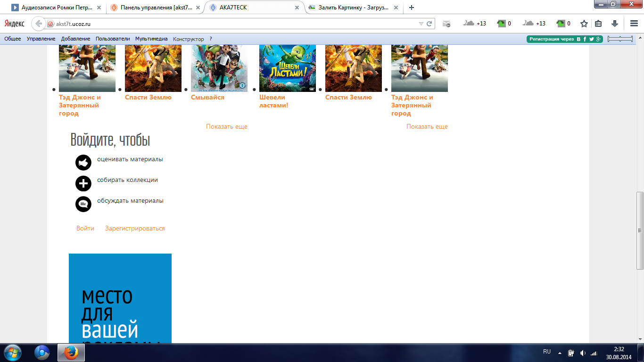
Task: Open the Windows Start button
Action: [x=12, y=353]
